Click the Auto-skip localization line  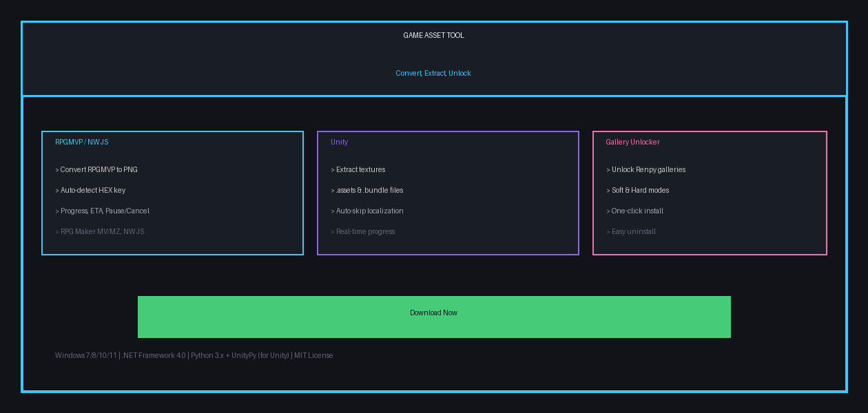(367, 211)
